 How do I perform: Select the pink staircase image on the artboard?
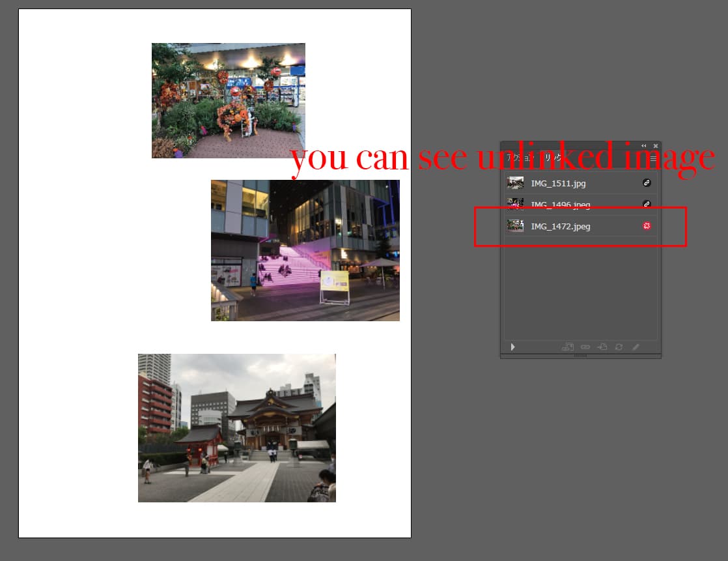click(x=305, y=250)
